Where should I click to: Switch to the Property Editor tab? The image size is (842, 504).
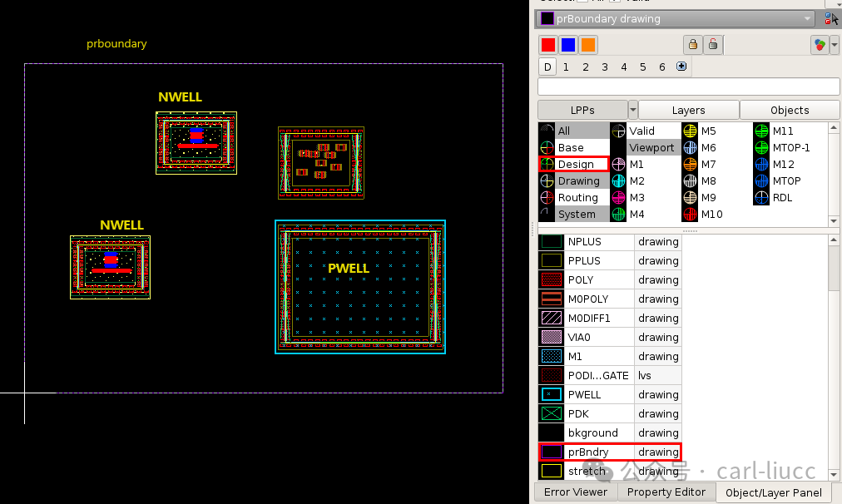(666, 492)
